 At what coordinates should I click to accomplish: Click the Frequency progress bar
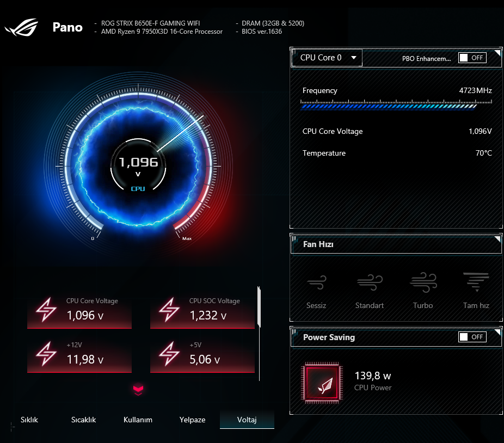click(396, 105)
